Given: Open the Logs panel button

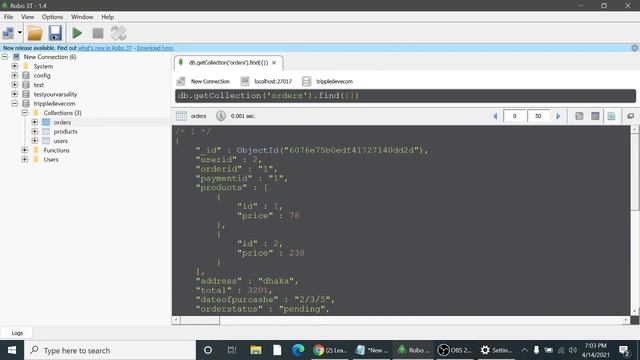Looking at the screenshot, I should pyautogui.click(x=17, y=333).
